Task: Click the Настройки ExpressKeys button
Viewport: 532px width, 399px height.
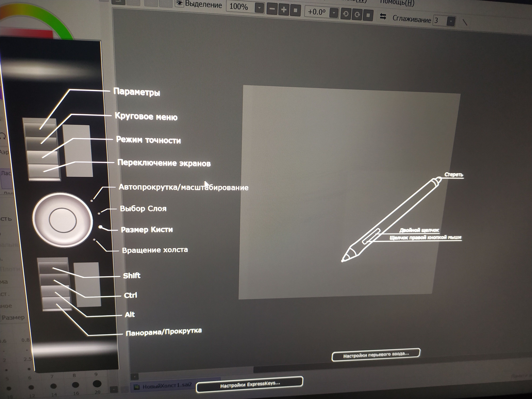Action: [249, 384]
